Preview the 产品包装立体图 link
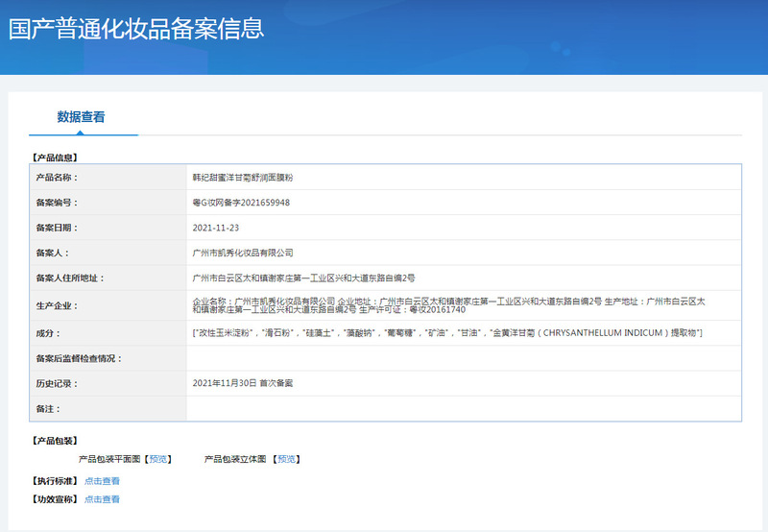The height and width of the screenshot is (532, 768). (x=286, y=459)
